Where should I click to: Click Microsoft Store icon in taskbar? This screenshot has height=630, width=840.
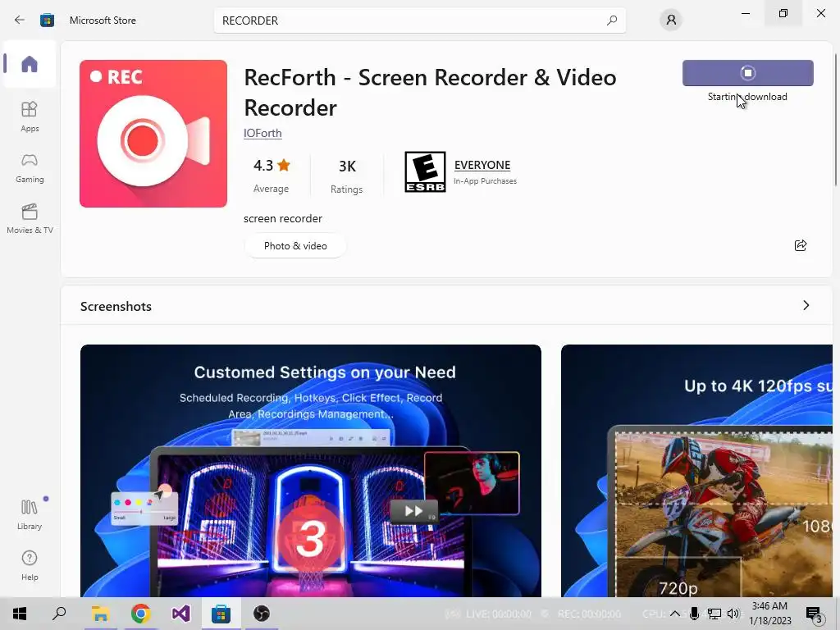(x=221, y=614)
